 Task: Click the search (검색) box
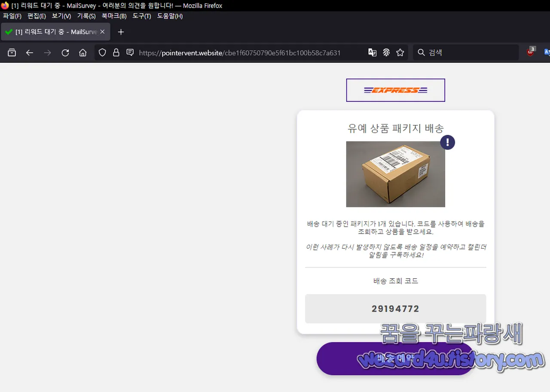click(466, 53)
